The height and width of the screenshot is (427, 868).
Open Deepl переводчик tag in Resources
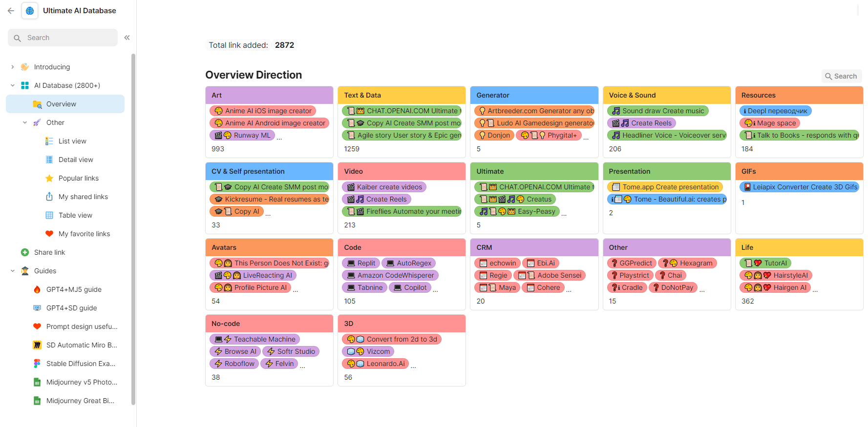[x=776, y=111]
